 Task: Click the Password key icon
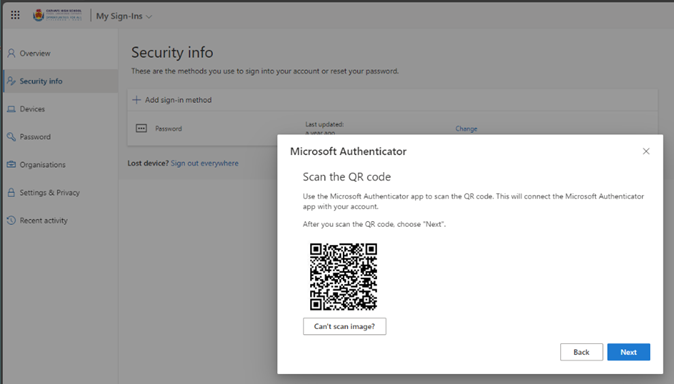[x=11, y=137]
